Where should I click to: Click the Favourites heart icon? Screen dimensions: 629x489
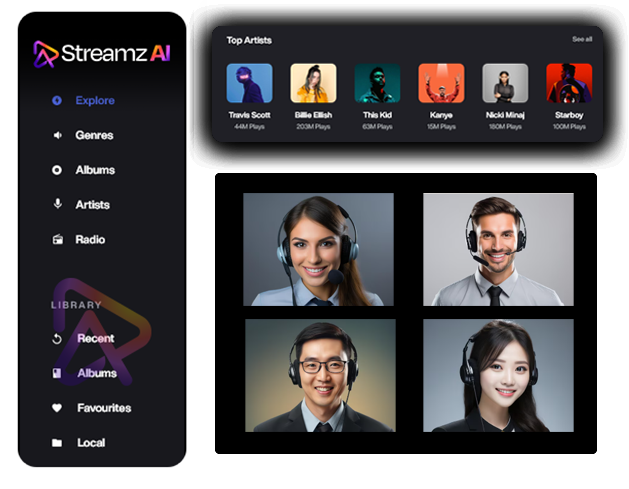tap(57, 408)
